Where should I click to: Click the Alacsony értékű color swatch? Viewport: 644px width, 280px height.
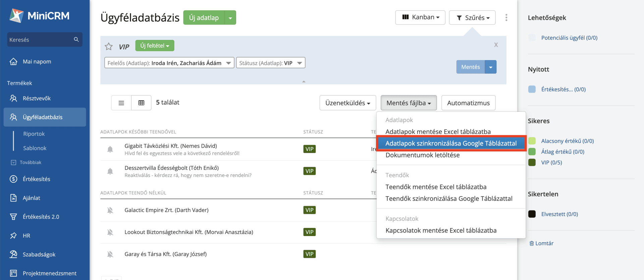[x=532, y=141]
